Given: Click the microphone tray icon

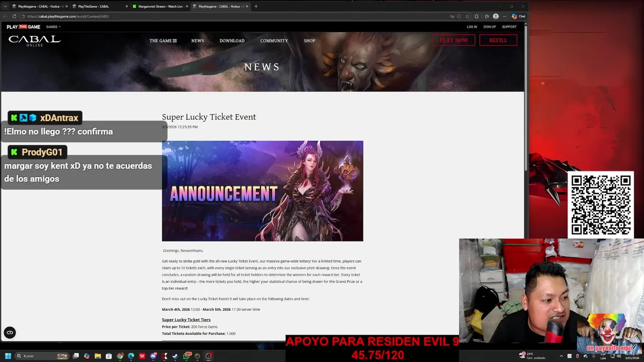Looking at the screenshot, I should pos(594,356).
